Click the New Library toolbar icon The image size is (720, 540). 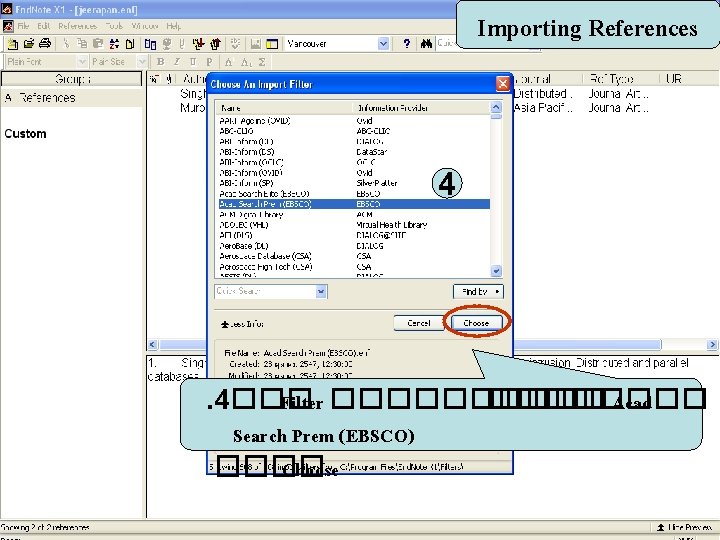(x=13, y=44)
